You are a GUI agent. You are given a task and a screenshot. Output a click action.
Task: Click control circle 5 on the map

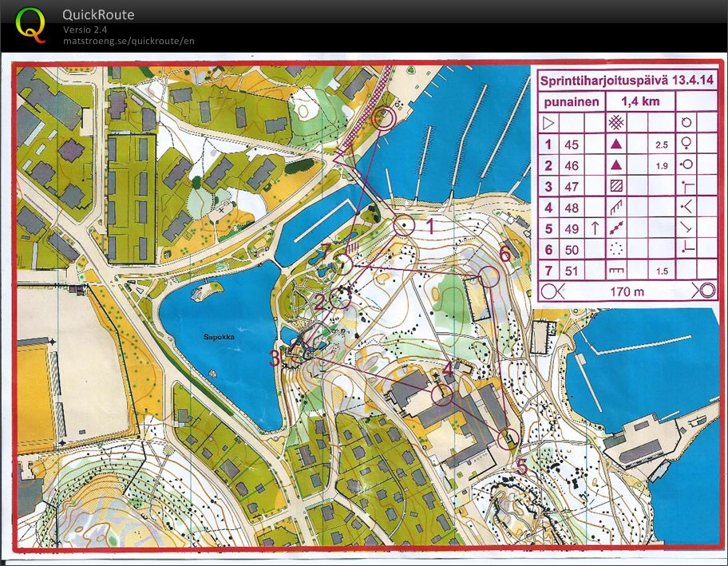tap(508, 439)
